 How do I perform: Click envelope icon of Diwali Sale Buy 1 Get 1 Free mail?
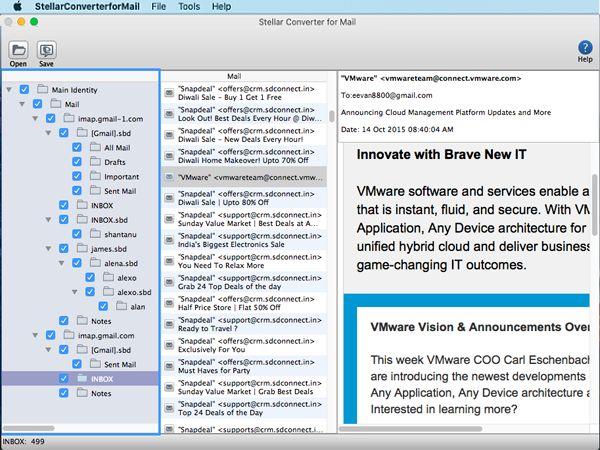pyautogui.click(x=169, y=93)
